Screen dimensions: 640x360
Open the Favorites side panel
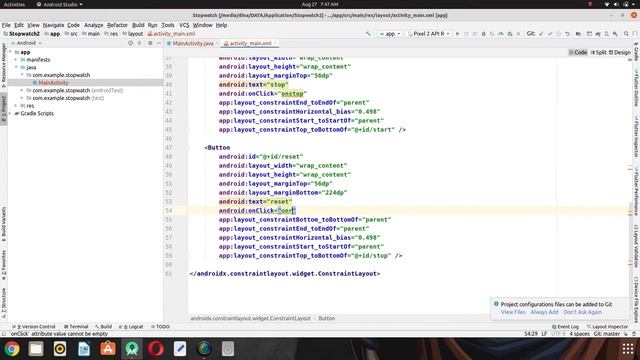(3, 265)
